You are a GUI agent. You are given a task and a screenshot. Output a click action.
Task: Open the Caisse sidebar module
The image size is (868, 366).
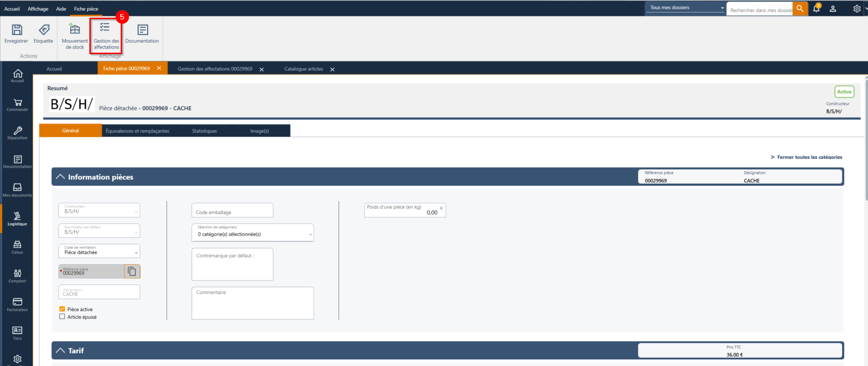click(17, 247)
